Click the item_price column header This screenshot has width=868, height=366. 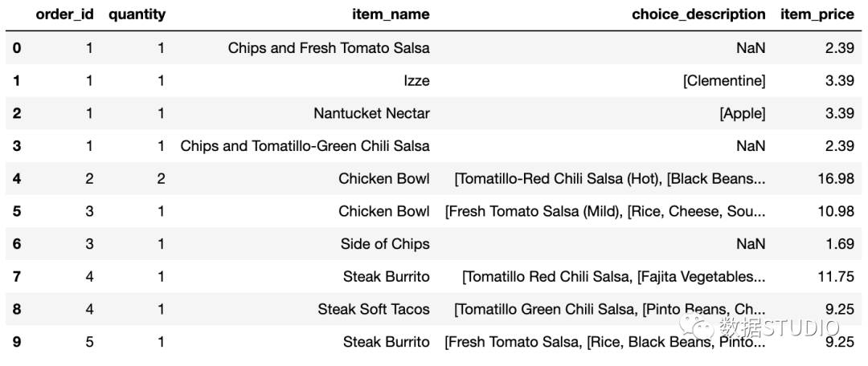click(817, 15)
